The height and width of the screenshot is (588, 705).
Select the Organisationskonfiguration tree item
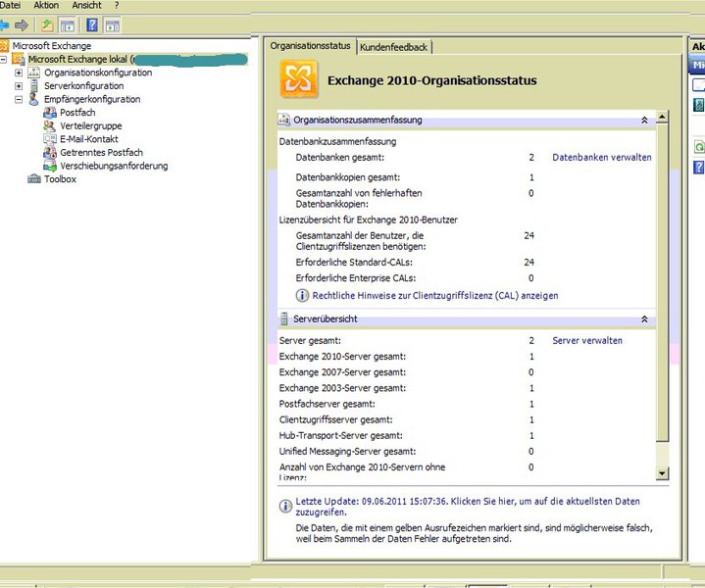point(98,73)
